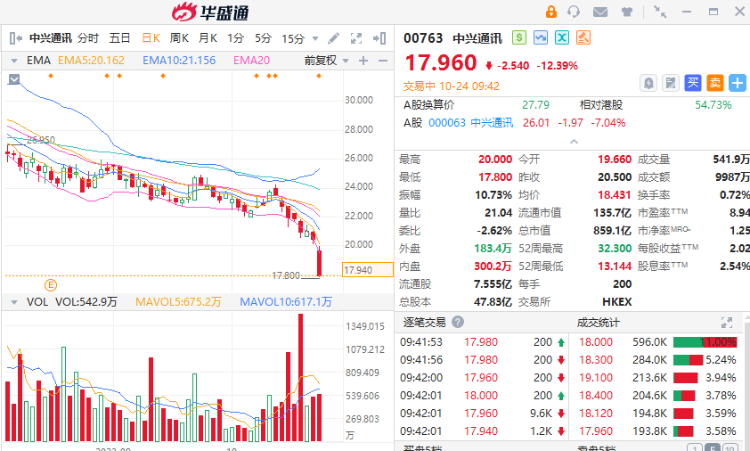
Task: Select the 月K monthly candlestick tab
Action: coord(208,38)
